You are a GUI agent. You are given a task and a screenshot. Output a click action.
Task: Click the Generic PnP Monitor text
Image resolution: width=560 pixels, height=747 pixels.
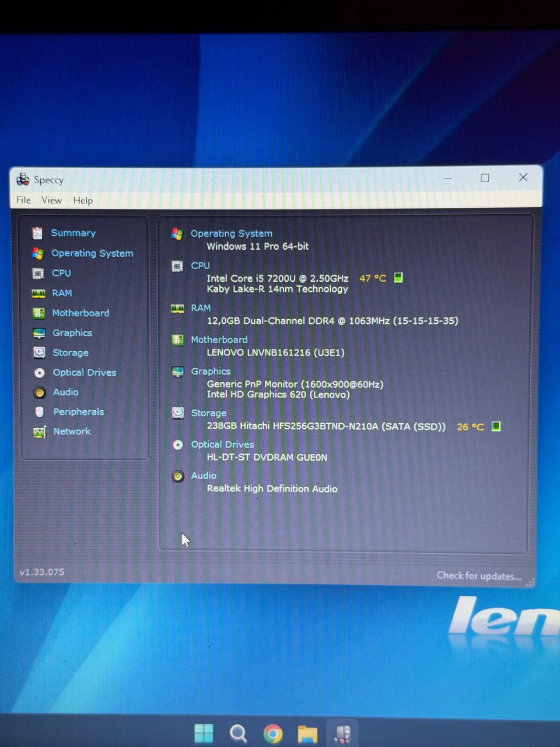[x=295, y=385]
